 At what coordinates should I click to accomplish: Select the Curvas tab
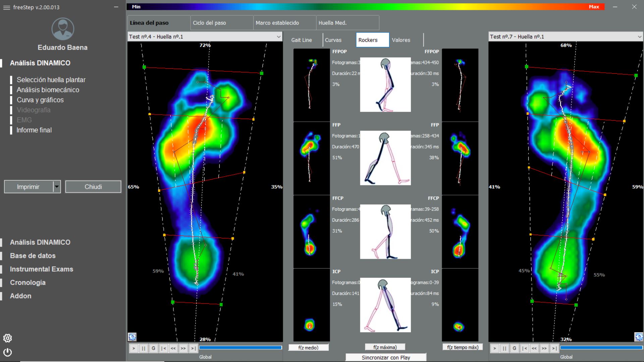333,40
